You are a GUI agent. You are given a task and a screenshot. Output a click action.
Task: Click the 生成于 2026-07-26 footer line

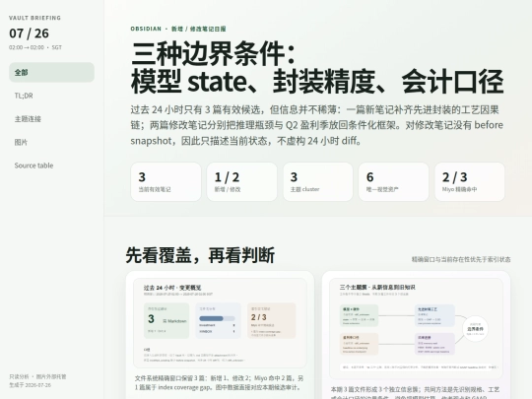point(31,385)
